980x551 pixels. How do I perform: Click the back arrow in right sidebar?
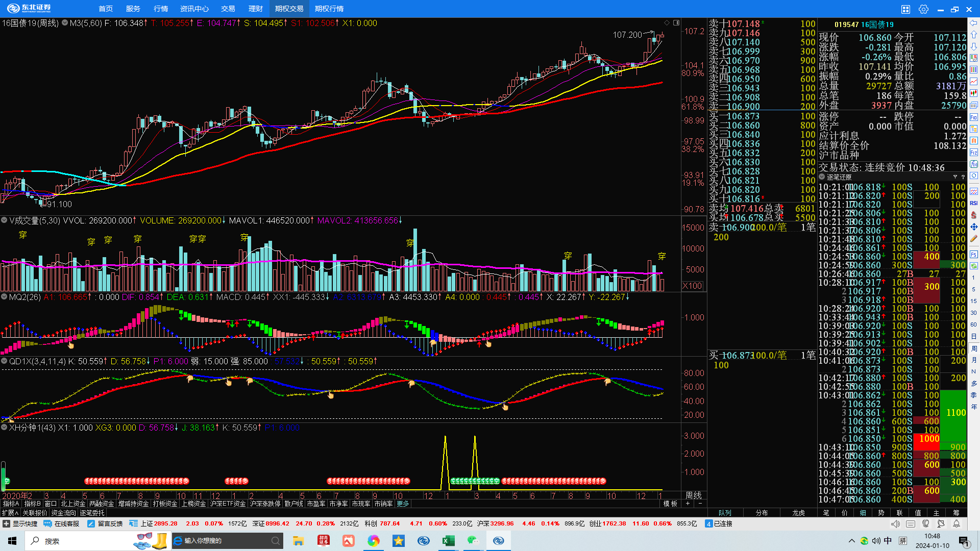pos(974,23)
